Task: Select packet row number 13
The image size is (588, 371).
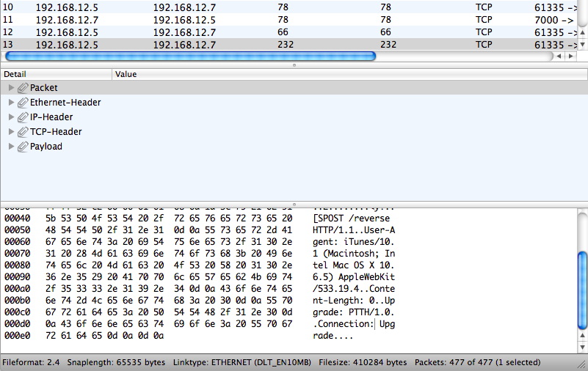Action: click(288, 44)
